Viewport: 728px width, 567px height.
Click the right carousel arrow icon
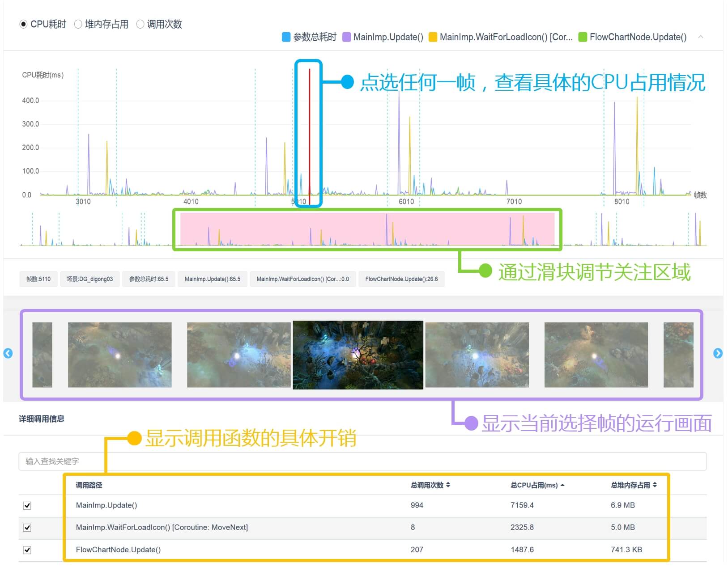pos(718,353)
